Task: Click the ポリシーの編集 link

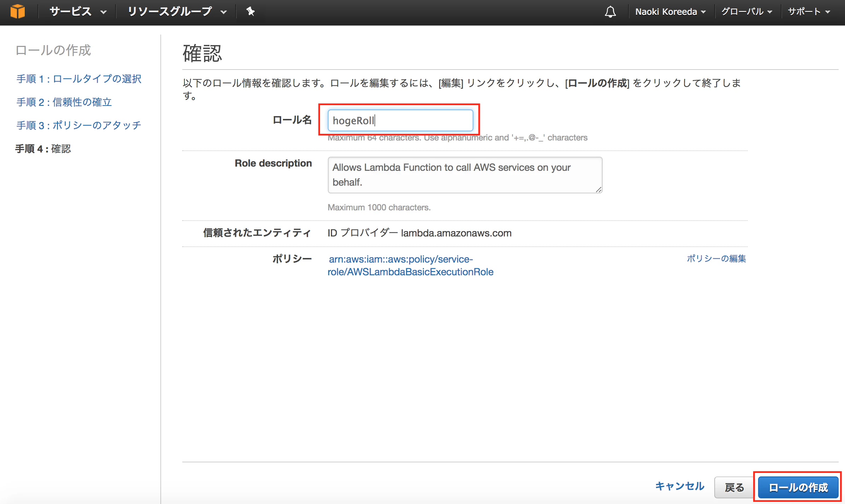Action: coord(716,258)
